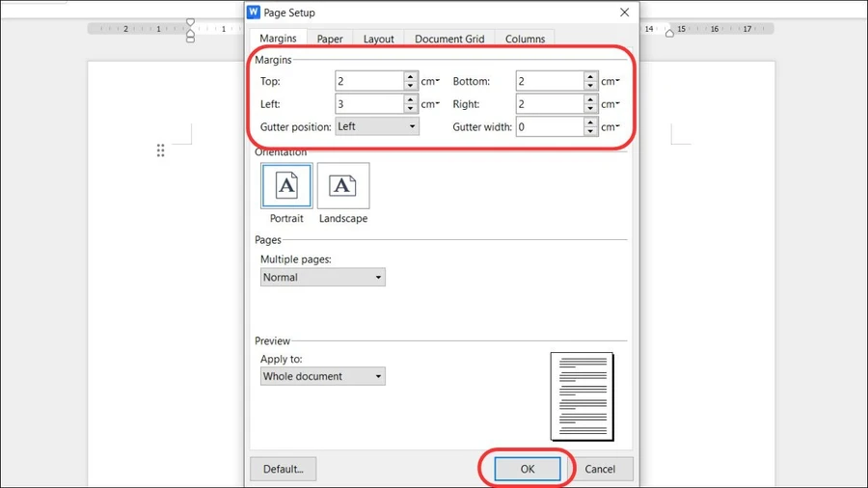Image resolution: width=868 pixels, height=488 pixels.
Task: Open the Bottom margin cm unit dropdown
Action: (x=610, y=81)
